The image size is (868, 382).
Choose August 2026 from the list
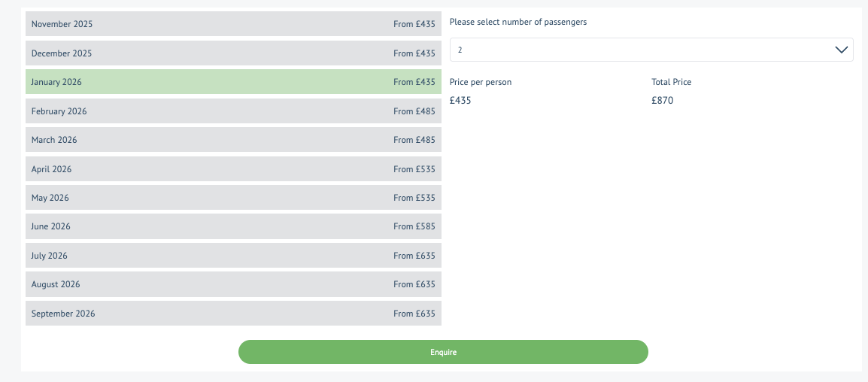coord(233,284)
